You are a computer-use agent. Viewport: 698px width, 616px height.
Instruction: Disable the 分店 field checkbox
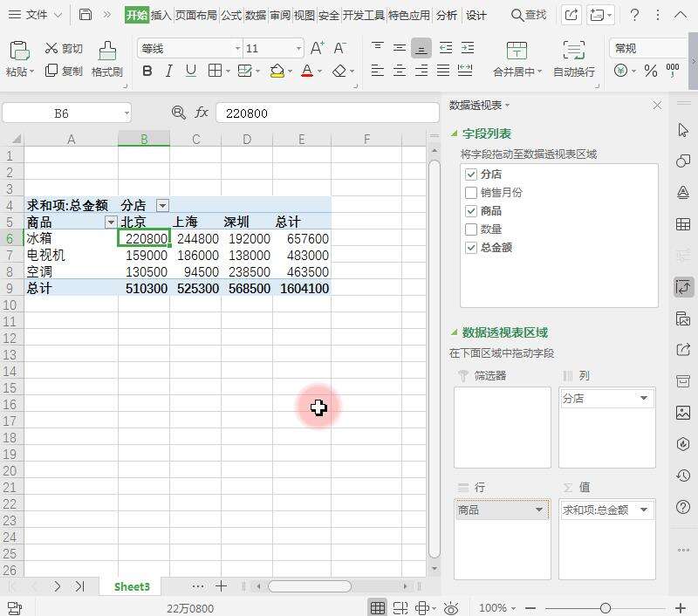click(x=471, y=173)
